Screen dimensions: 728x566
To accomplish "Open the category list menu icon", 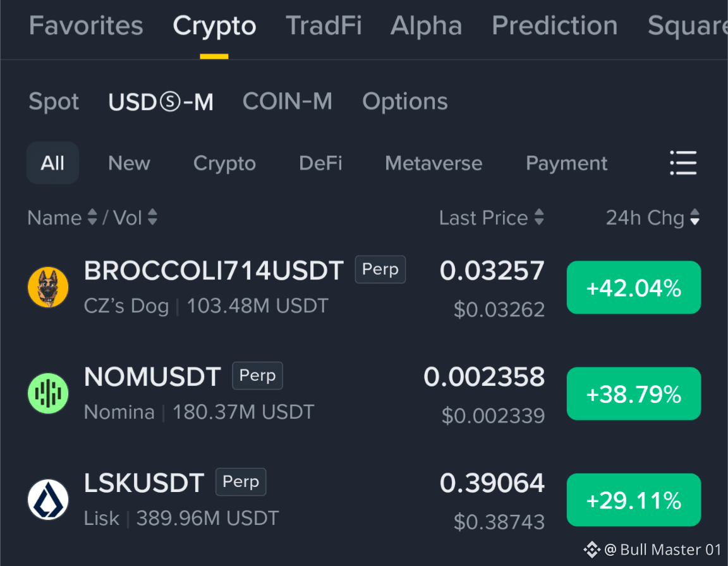I will coord(683,163).
